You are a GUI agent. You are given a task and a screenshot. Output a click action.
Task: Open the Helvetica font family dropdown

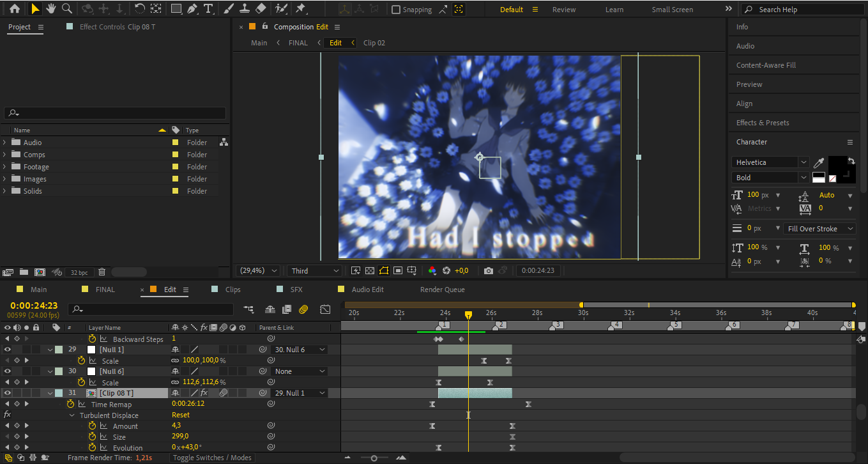803,162
